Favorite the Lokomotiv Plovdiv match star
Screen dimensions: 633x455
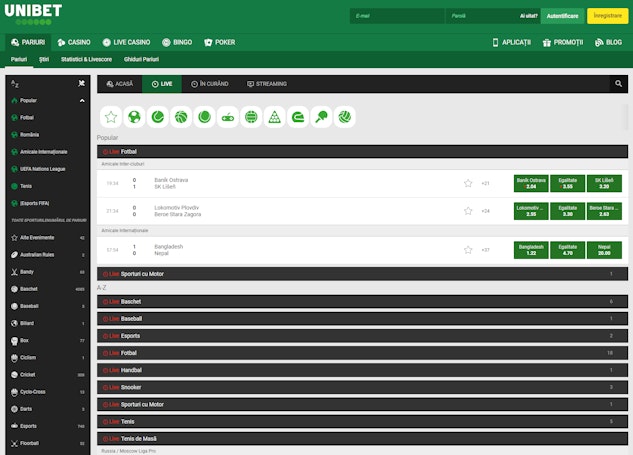click(x=468, y=211)
